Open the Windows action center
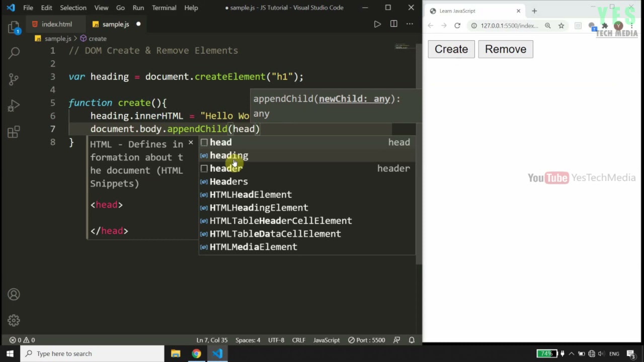This screenshot has height=362, width=644. pos(631,353)
